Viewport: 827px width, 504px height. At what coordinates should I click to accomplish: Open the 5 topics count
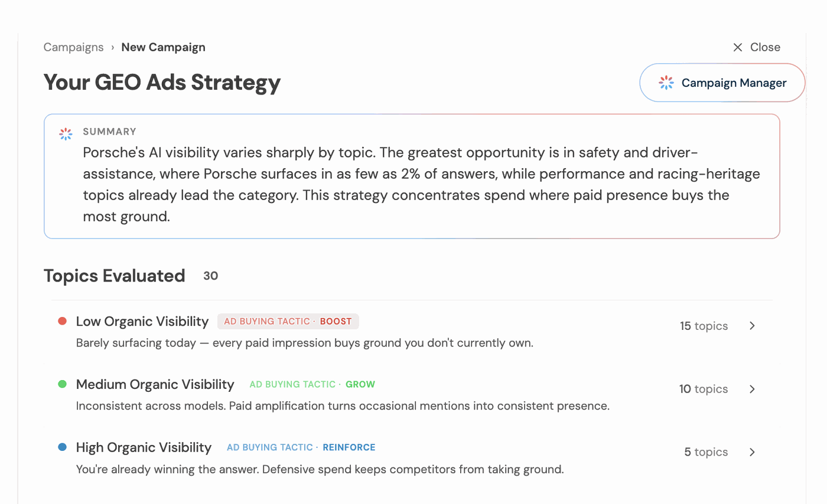[706, 452]
